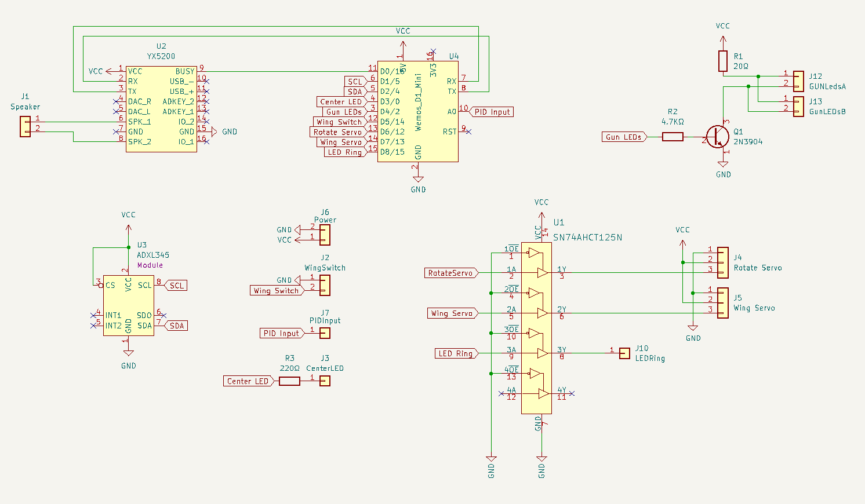Select the Q1 2N3904 transistor symbol
Viewport: 865px width, 504px height.
click(x=718, y=137)
